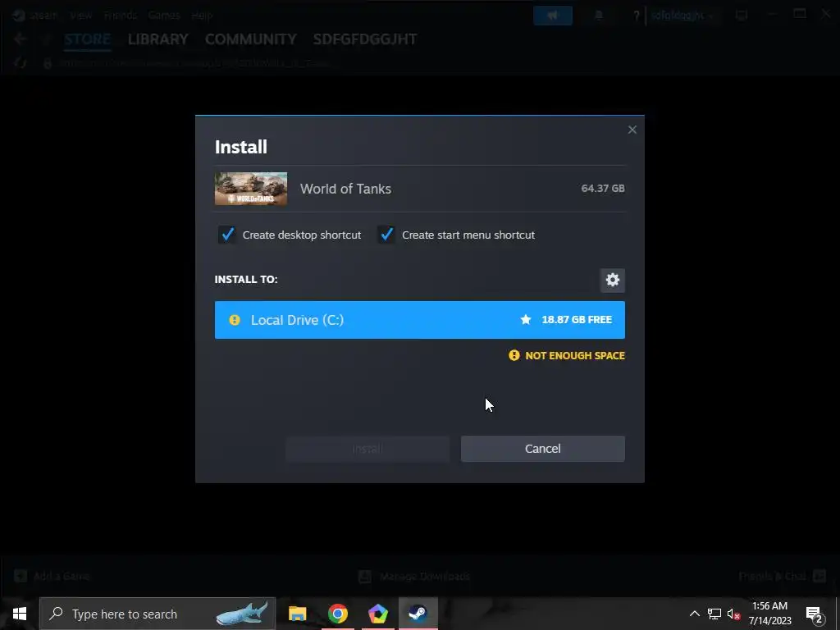Open the Windows Start menu
This screenshot has width=840, height=630.
20,614
